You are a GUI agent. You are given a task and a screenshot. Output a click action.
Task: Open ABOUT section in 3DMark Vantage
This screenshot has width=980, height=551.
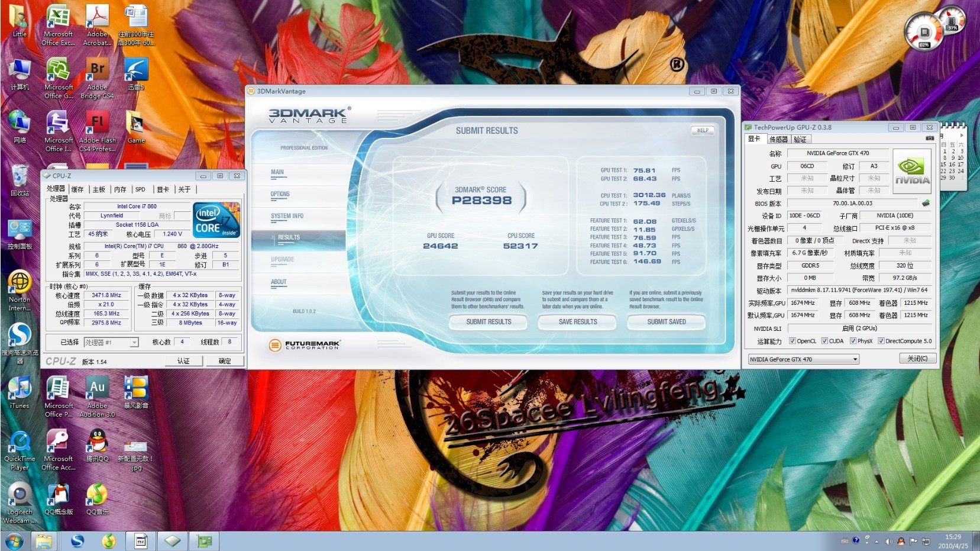[279, 282]
